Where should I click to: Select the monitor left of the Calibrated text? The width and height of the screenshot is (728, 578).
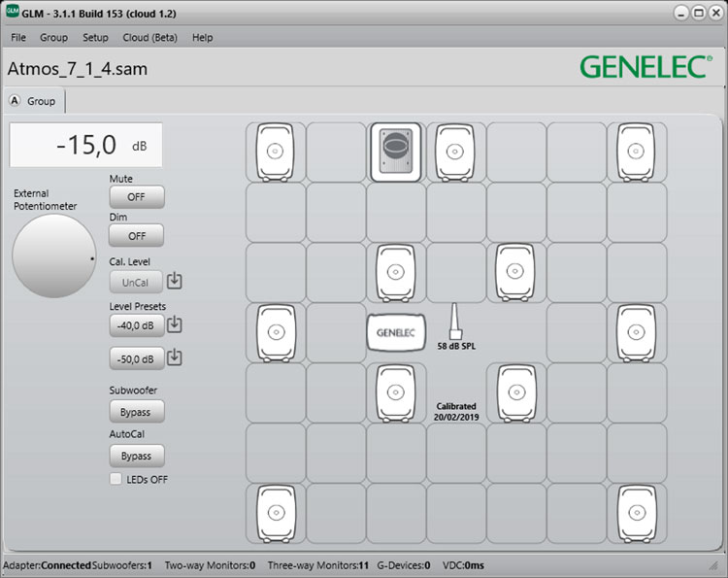click(396, 393)
